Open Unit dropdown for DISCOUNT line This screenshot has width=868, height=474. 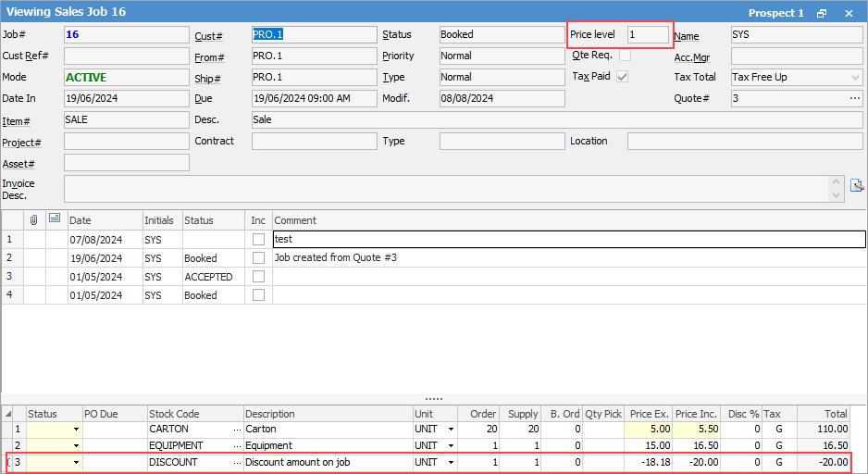point(451,462)
